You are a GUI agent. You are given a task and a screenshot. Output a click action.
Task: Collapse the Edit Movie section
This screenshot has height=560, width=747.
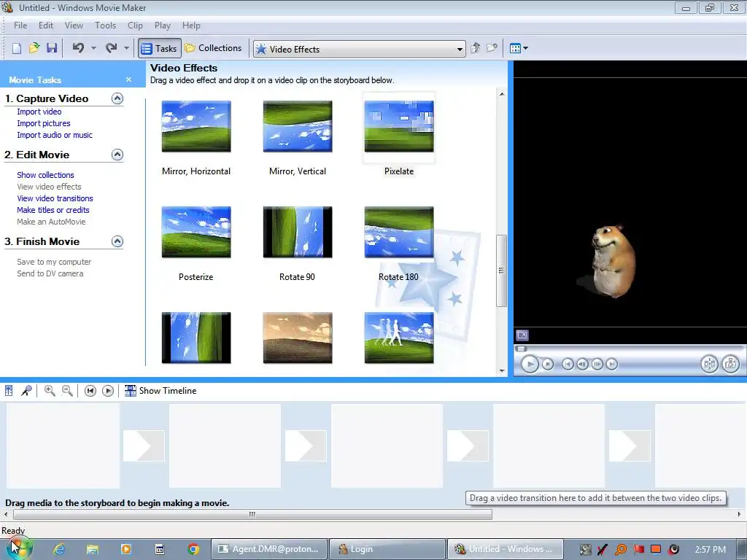(117, 155)
